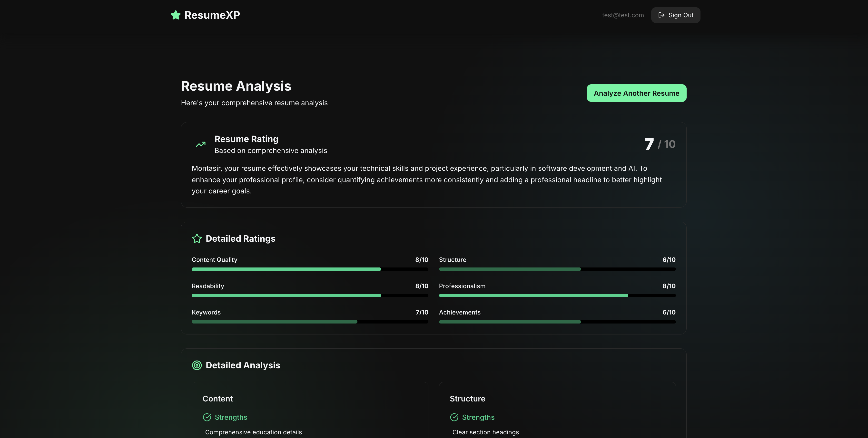Click the ResumeXP brand name link
Viewport: 868px width, 438px height.
pyautogui.click(x=212, y=15)
